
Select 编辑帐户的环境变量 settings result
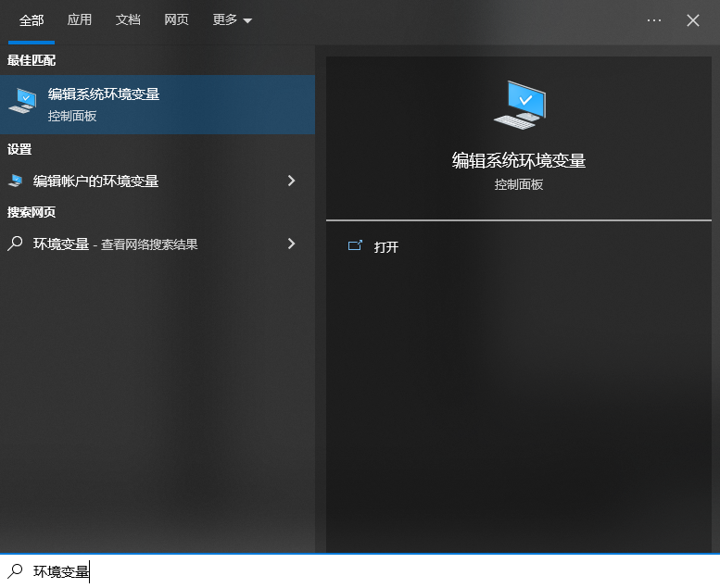158,181
